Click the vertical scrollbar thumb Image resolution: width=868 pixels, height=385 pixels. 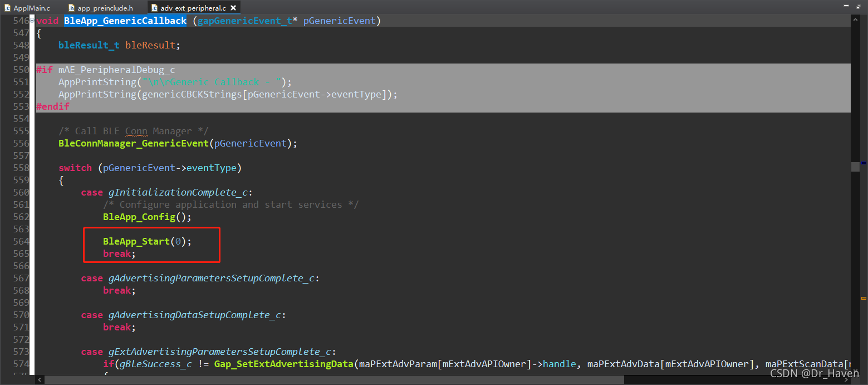coord(855,167)
